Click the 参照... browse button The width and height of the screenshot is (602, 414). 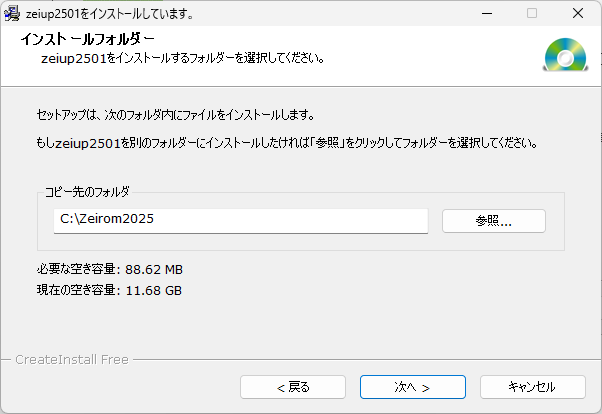tap(493, 220)
